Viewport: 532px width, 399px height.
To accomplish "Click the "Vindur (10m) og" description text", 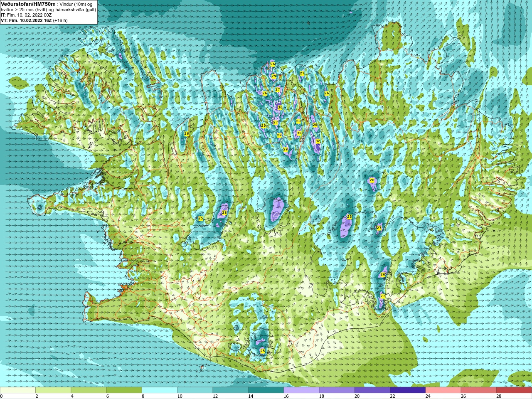I will tap(76, 4).
